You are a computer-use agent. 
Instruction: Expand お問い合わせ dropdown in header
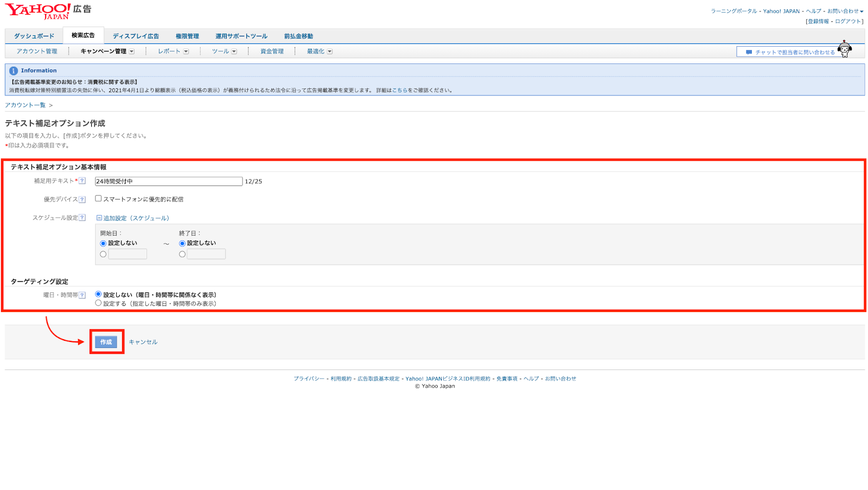pyautogui.click(x=845, y=11)
